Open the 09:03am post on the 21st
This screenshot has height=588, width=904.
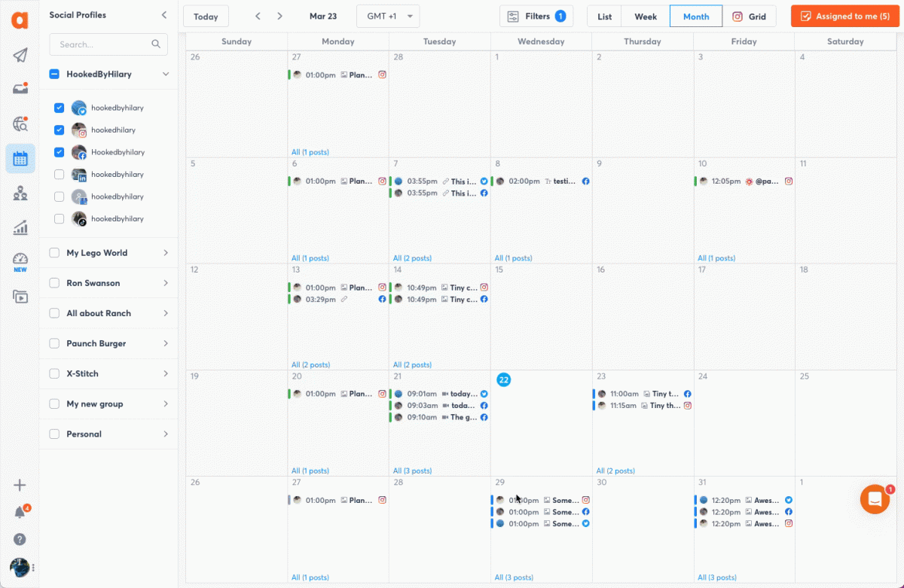(x=438, y=406)
